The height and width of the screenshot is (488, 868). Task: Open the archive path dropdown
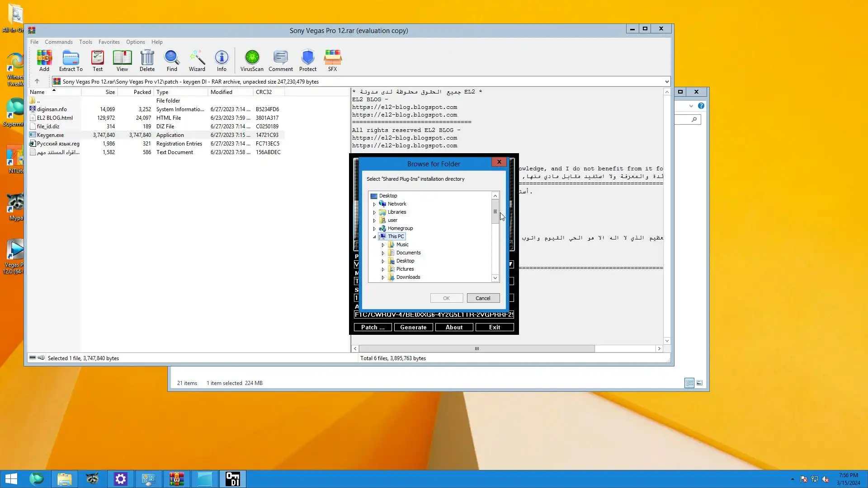click(x=666, y=82)
